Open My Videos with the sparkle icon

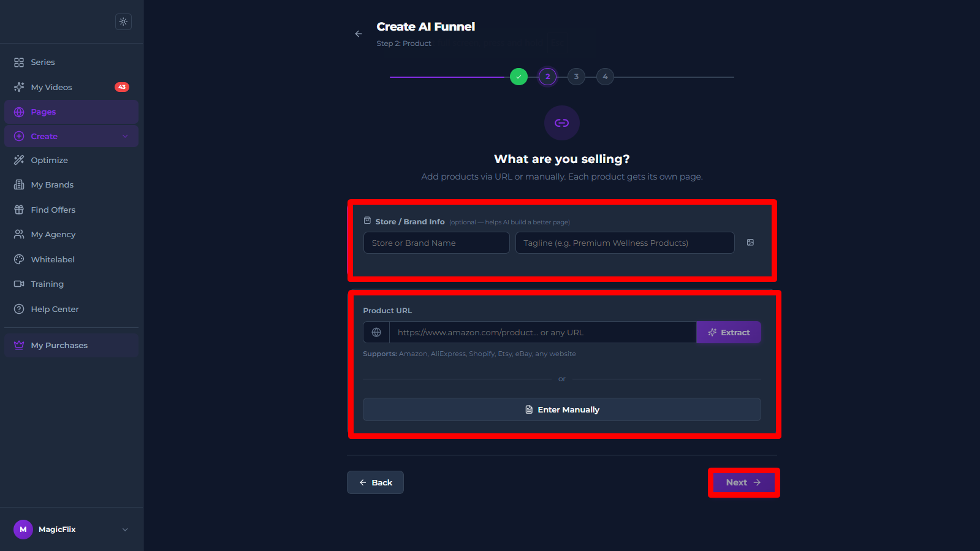click(19, 87)
